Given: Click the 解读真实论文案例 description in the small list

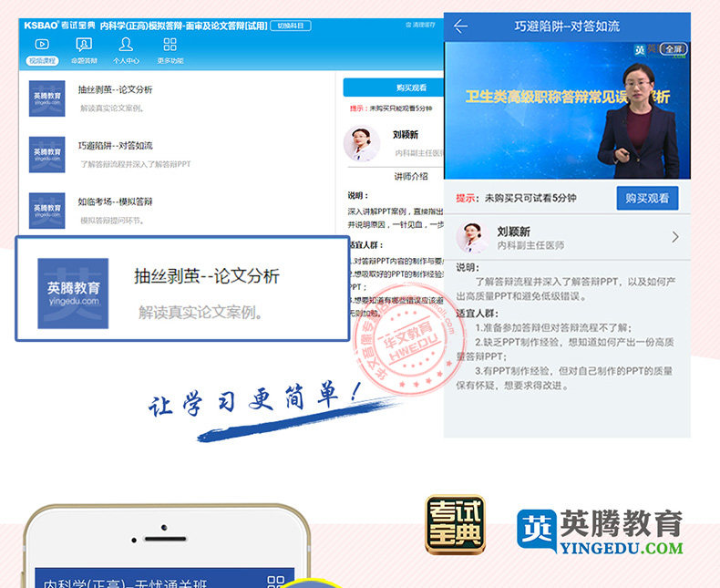Looking at the screenshot, I should pyautogui.click(x=112, y=108).
